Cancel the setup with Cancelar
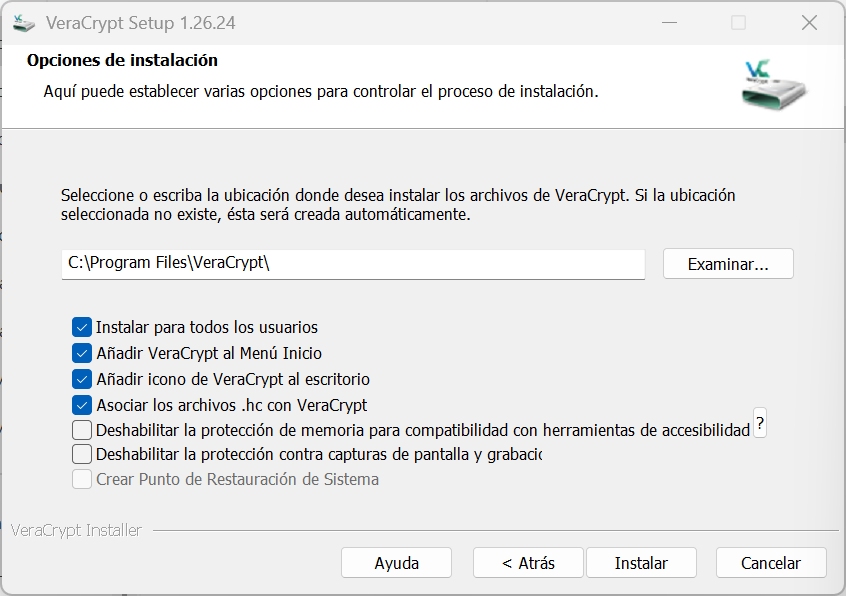Viewport: 846px width, 596px height. [770, 563]
